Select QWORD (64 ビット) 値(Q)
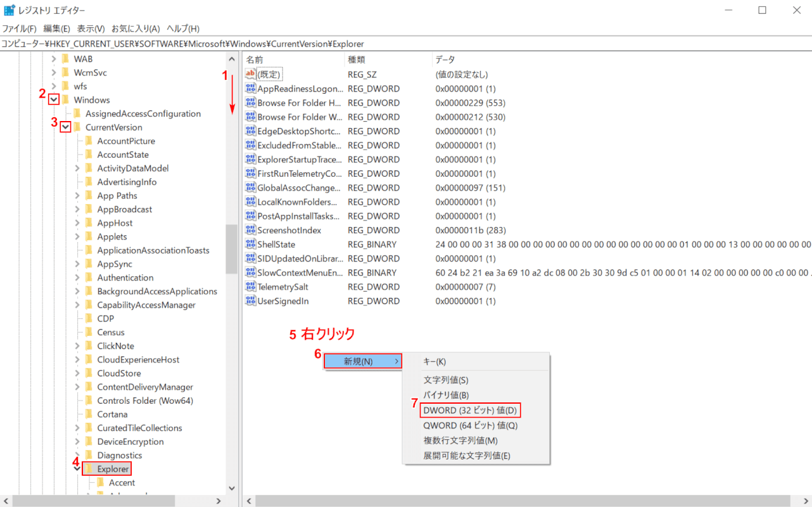Viewport: 812px width, 507px height. point(476,425)
